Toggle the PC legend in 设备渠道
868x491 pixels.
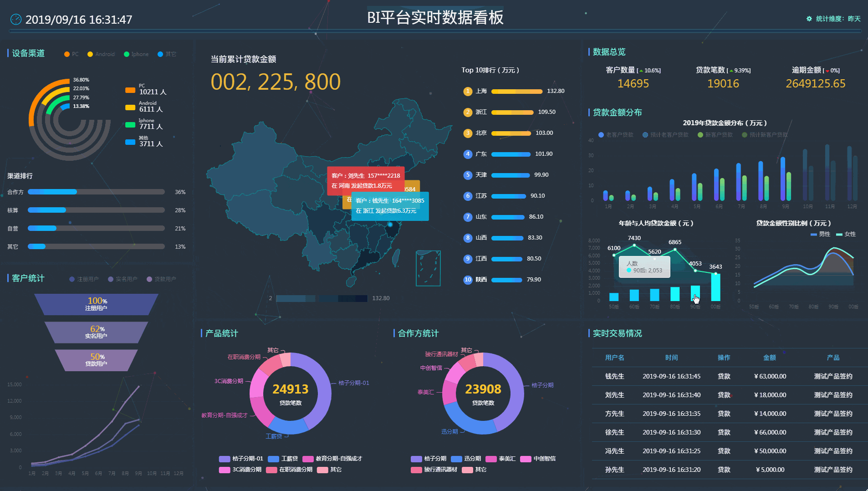click(71, 54)
